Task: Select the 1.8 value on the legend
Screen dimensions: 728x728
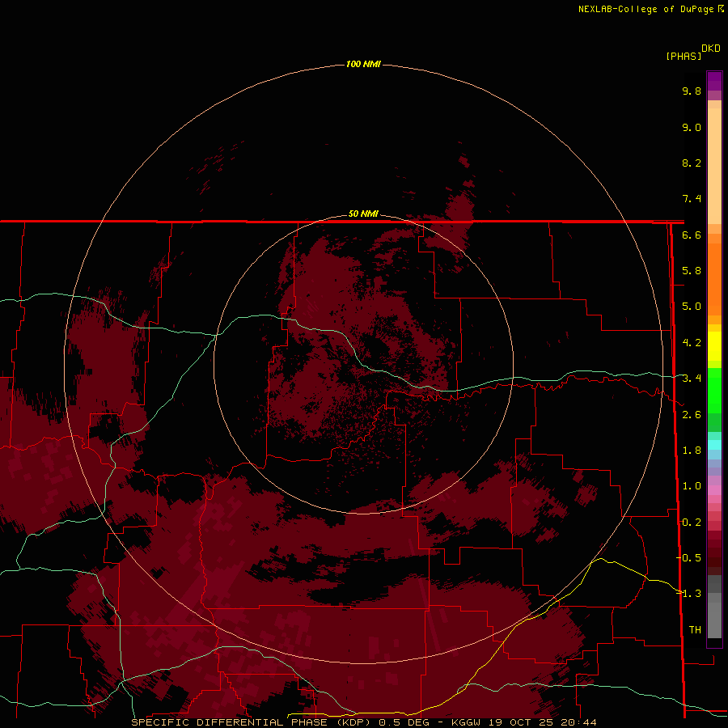Action: coord(692,451)
